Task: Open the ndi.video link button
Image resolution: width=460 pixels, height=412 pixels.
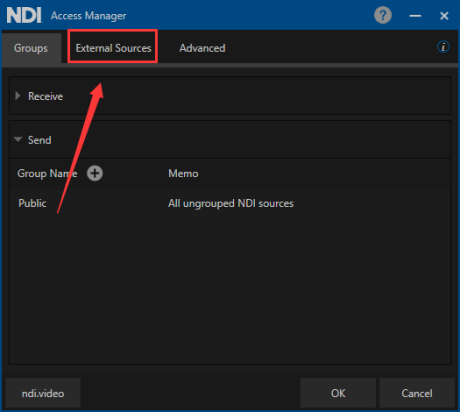Action: (43, 393)
